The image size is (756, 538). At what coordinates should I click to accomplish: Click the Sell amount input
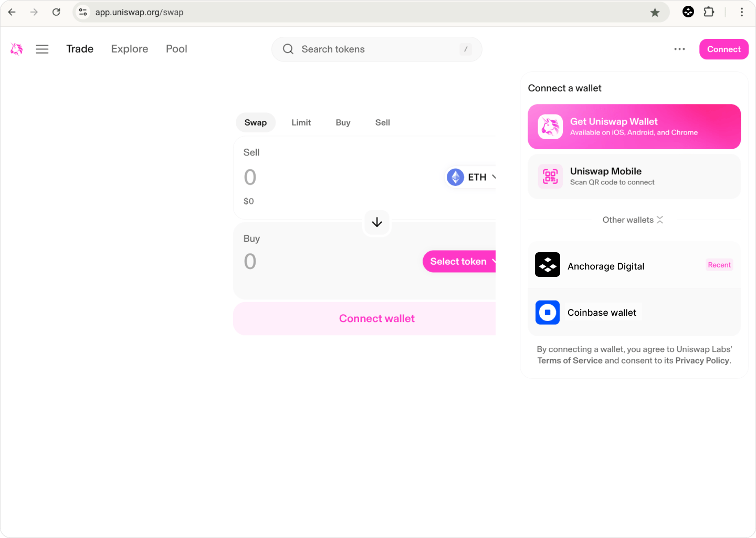[x=250, y=177]
